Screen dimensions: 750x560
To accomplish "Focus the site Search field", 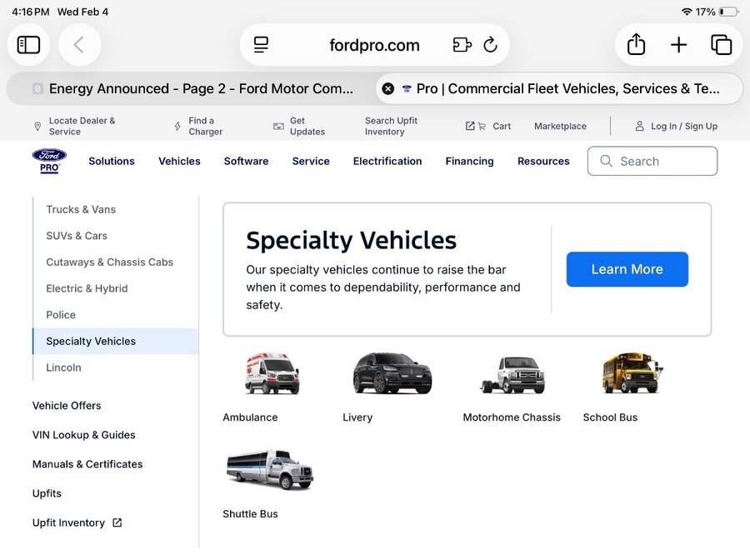I will (652, 161).
